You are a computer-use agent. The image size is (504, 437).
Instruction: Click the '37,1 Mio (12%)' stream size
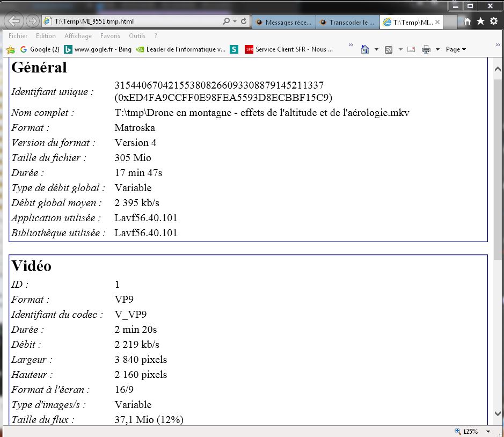(x=149, y=419)
